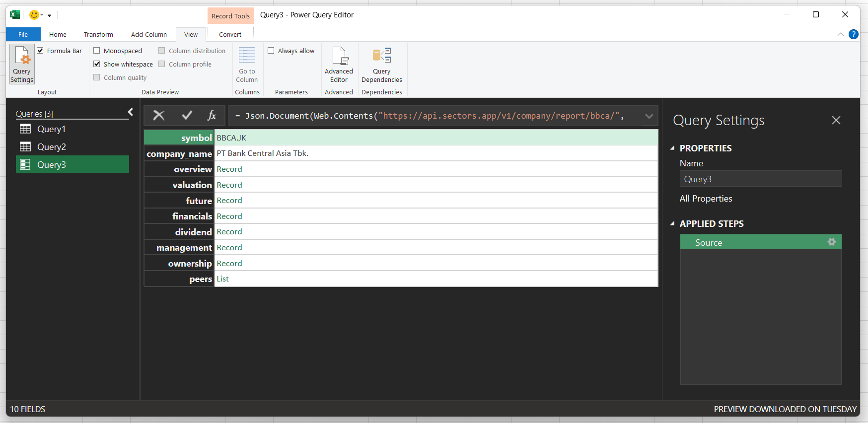This screenshot has height=423, width=868.
Task: Open All Properties link
Action: tap(706, 199)
